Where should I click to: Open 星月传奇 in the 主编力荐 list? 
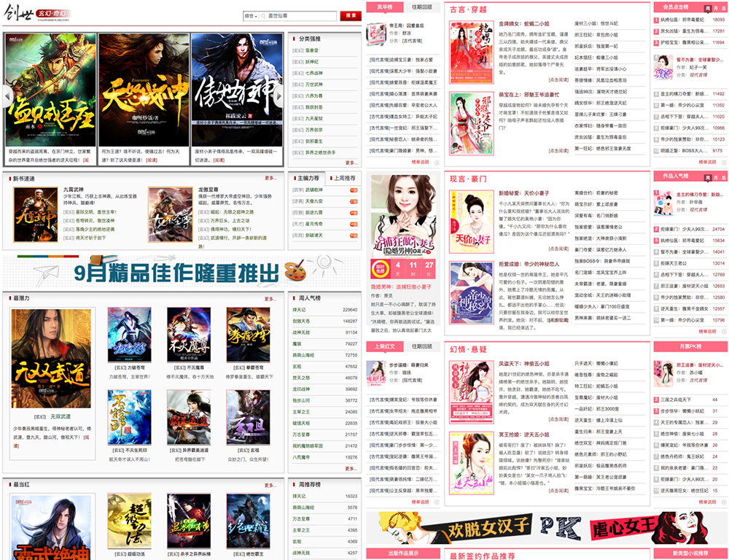click(313, 224)
